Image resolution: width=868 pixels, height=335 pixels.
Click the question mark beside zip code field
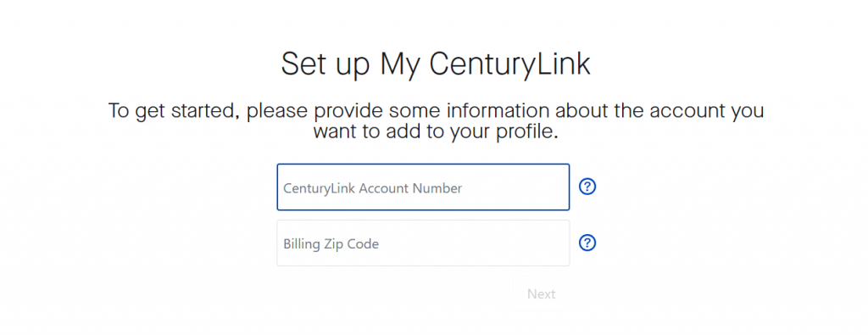587,243
